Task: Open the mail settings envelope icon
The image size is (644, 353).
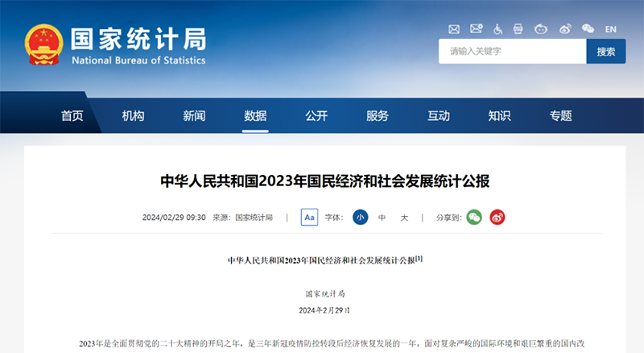Action: (477, 29)
